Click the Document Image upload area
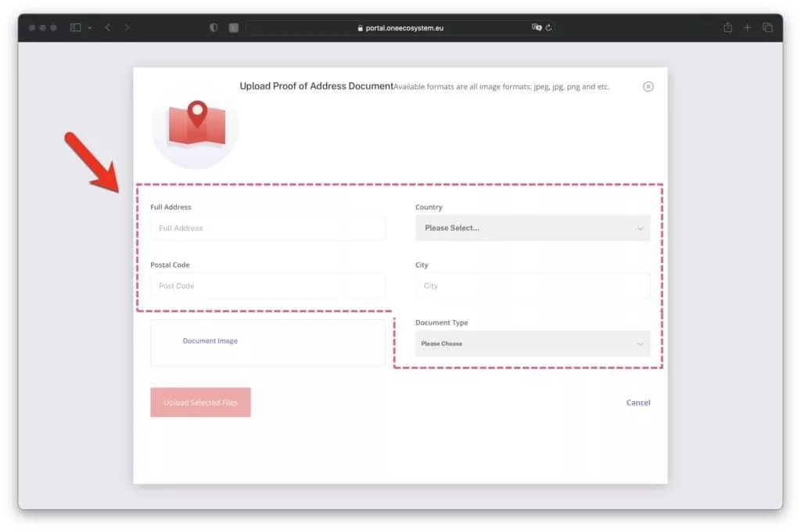 [268, 342]
